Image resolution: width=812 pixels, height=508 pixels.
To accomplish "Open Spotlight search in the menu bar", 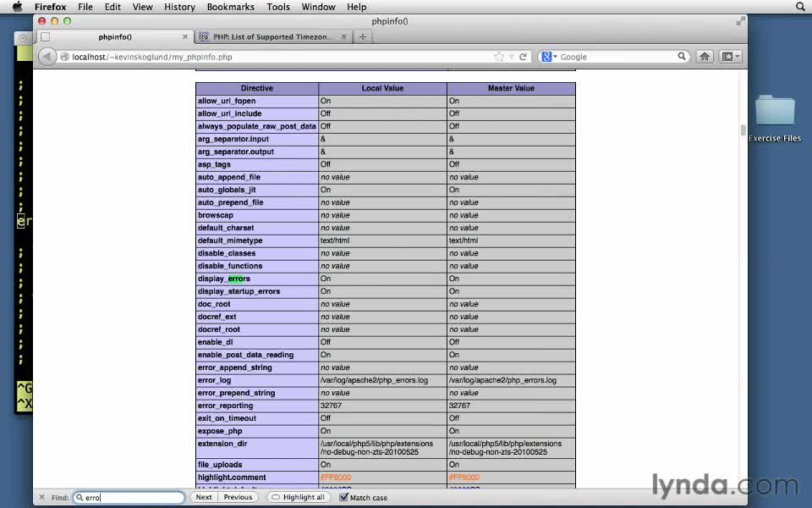I will click(800, 7).
